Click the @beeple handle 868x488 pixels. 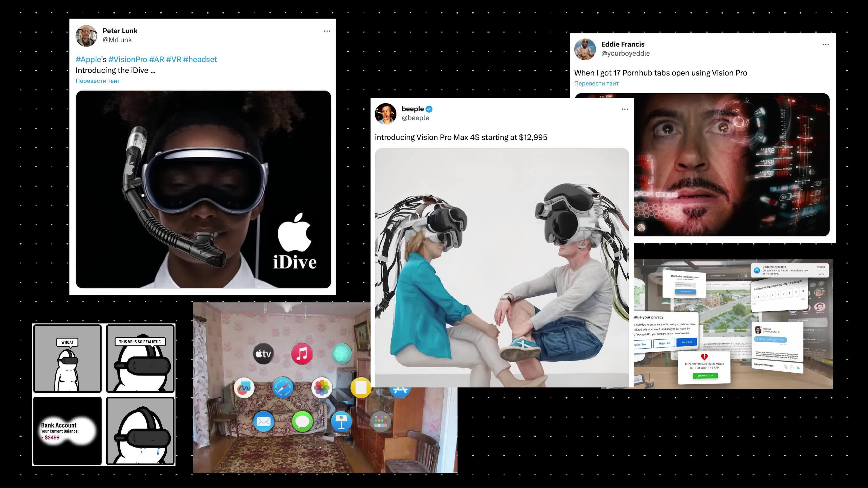click(415, 118)
